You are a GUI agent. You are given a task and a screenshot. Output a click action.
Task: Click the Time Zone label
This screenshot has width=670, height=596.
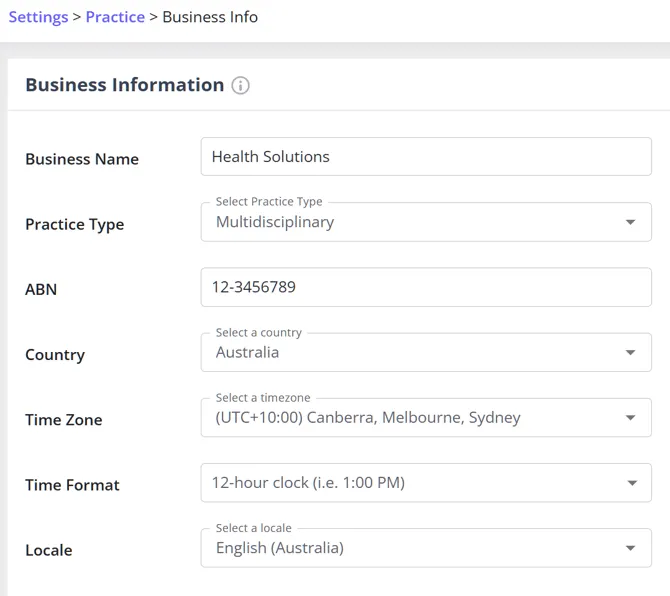(64, 420)
